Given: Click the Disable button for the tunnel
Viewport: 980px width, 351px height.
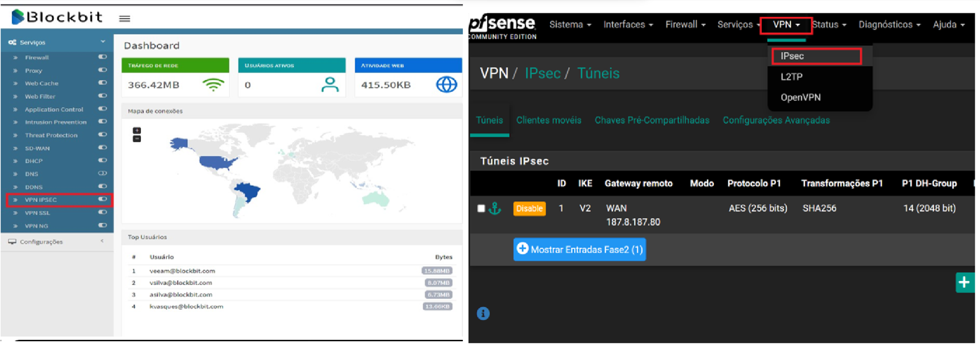Looking at the screenshot, I should pos(529,209).
